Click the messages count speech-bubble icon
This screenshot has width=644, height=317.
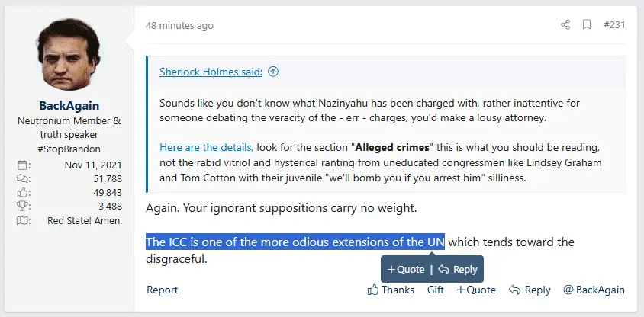point(23,178)
